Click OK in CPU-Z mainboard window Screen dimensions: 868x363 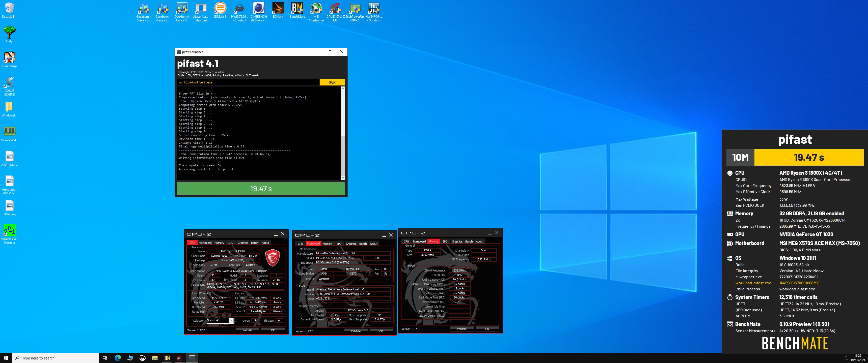pos(381,331)
